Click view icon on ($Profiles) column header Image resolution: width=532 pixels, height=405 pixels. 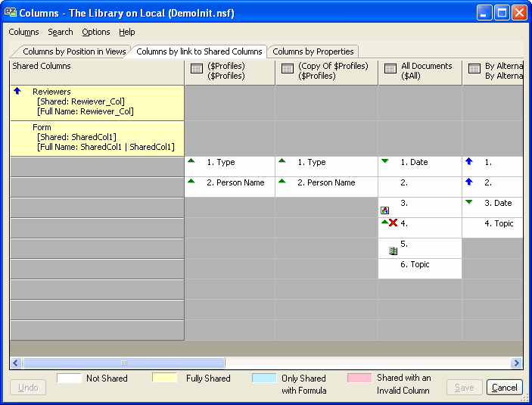click(196, 69)
